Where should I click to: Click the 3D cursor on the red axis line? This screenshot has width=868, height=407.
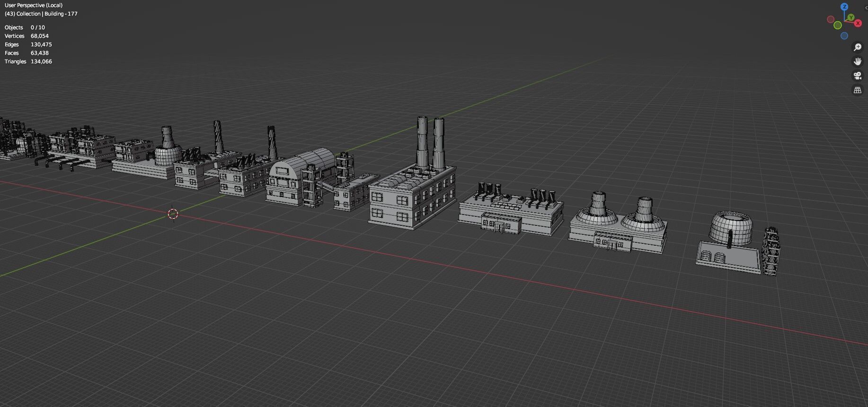173,214
